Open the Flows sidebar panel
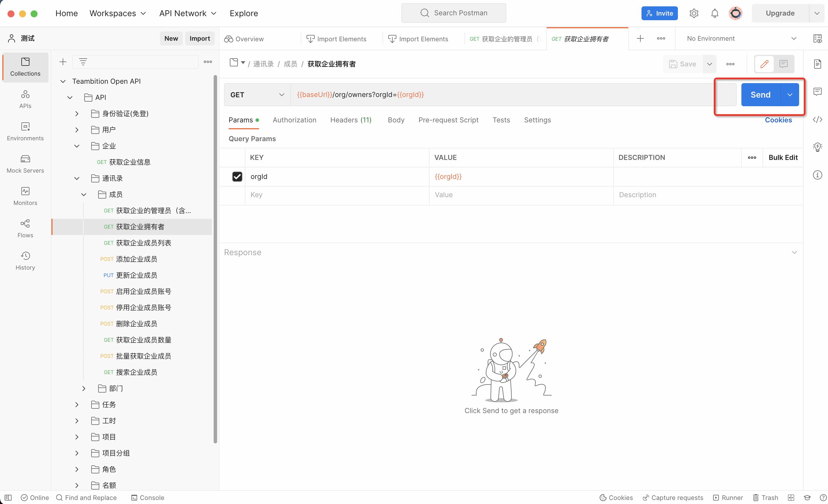The width and height of the screenshot is (828, 504). pos(25,229)
